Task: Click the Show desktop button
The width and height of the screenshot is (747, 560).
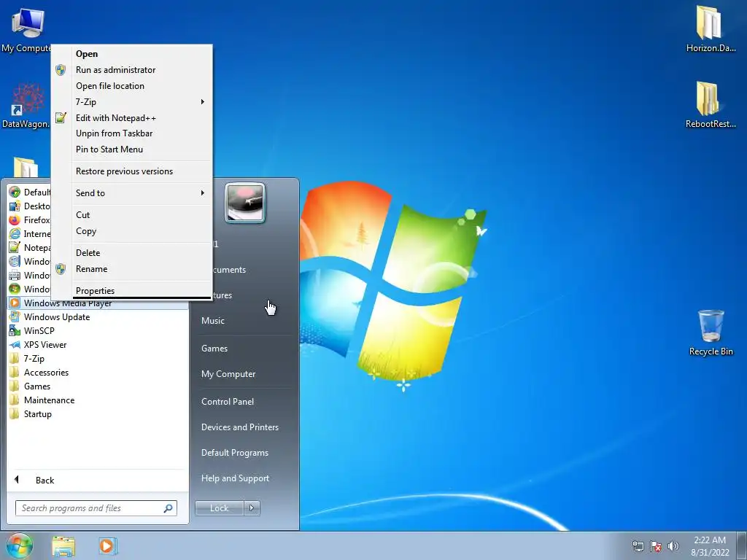Action: [x=742, y=546]
